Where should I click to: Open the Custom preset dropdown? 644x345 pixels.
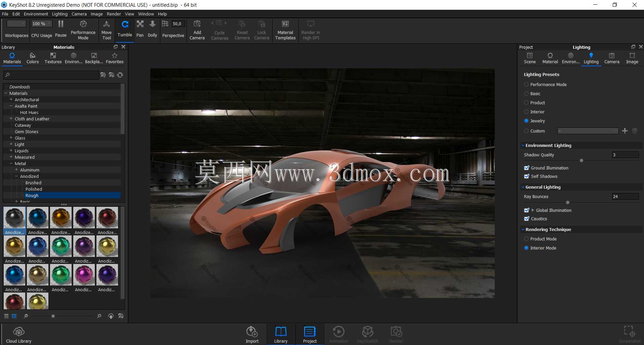tap(588, 131)
